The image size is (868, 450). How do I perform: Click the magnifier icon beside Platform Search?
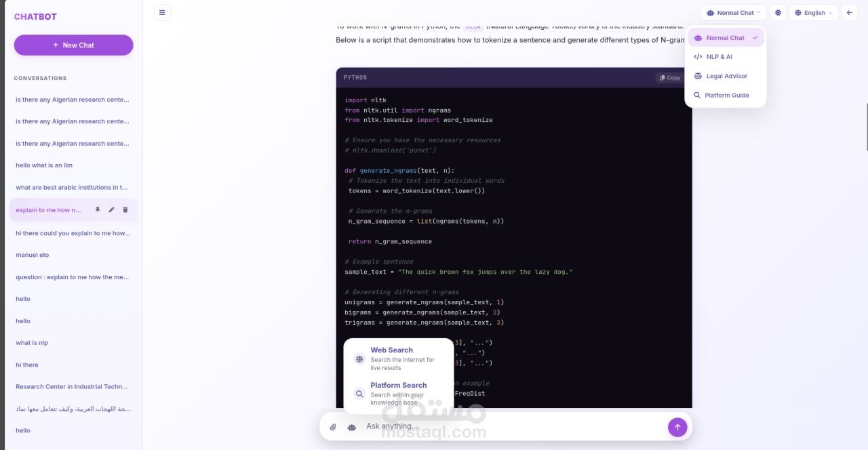pyautogui.click(x=359, y=394)
